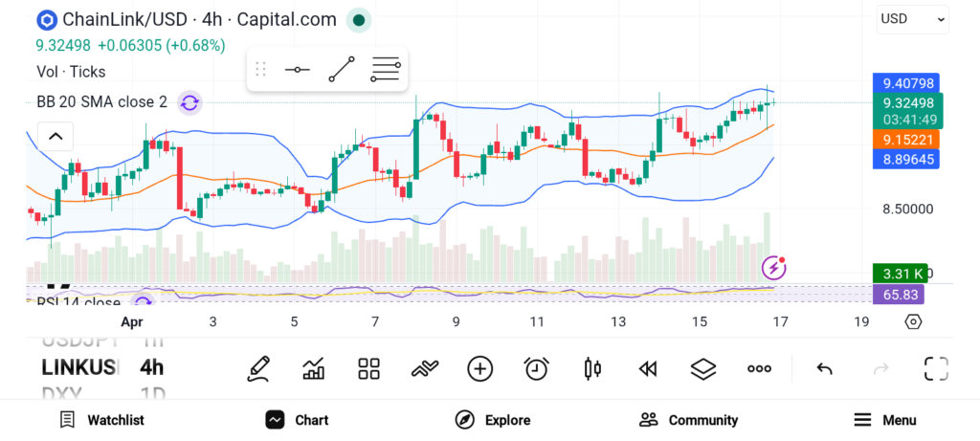980x441 pixels.
Task: Expand the three-dots more options
Action: 759,368
